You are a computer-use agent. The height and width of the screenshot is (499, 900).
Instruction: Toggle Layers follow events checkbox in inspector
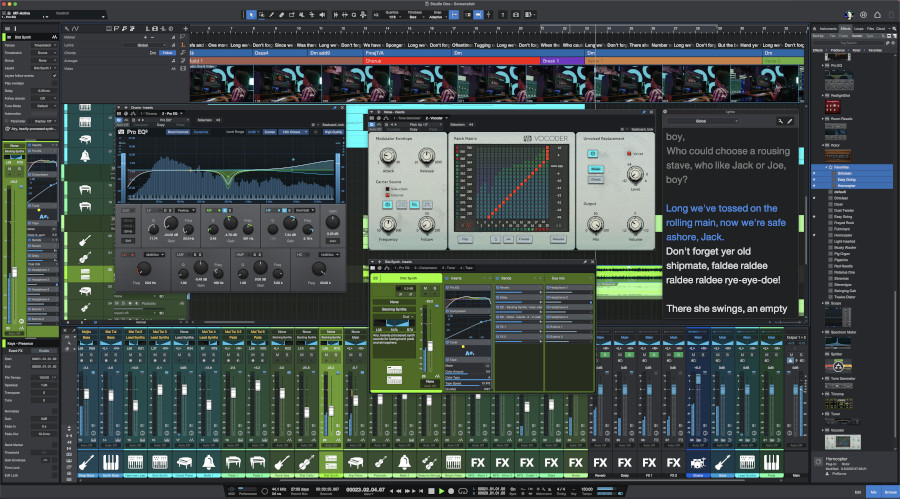point(55,75)
